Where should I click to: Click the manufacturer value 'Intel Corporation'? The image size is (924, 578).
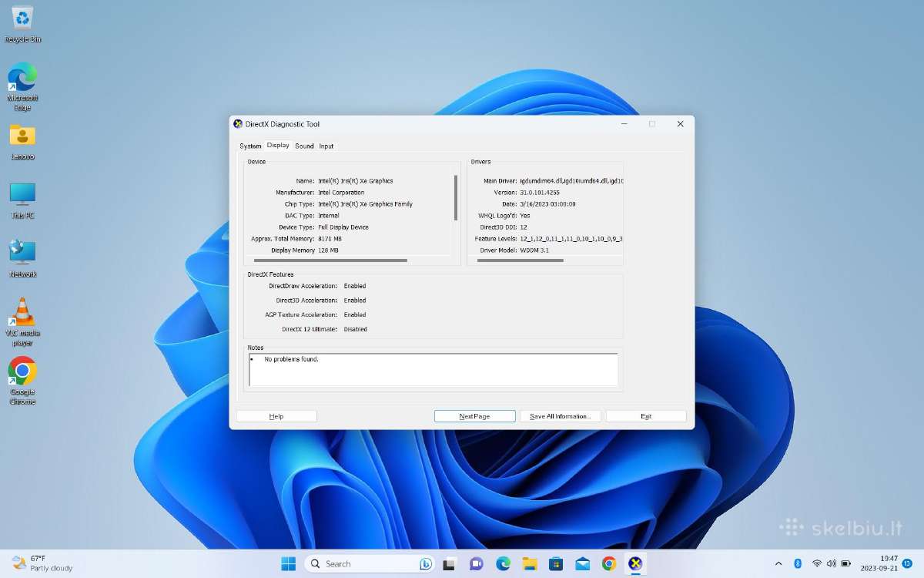(341, 193)
